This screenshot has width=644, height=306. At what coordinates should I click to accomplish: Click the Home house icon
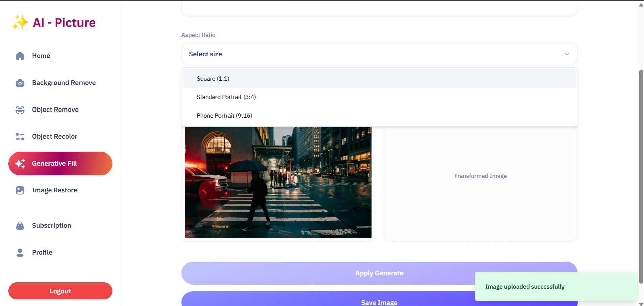pos(20,56)
